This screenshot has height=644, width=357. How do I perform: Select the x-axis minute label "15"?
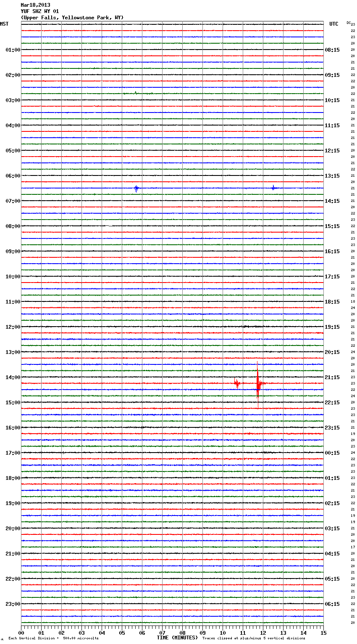point(323,633)
